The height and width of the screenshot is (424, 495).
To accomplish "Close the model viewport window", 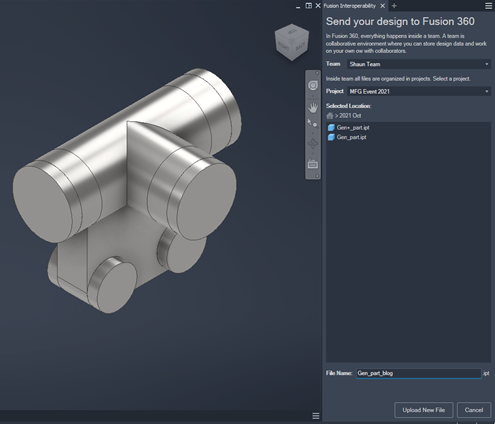I will (x=318, y=6).
